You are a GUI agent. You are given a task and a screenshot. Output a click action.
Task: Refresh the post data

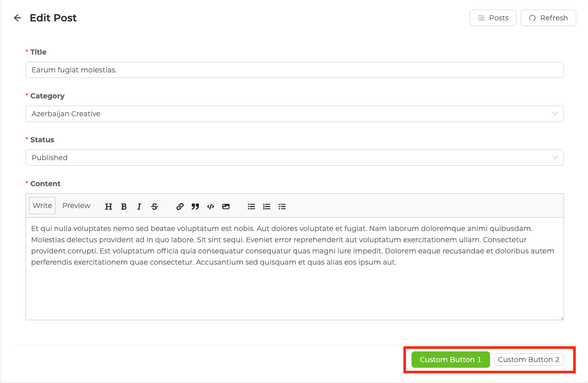[x=548, y=17]
